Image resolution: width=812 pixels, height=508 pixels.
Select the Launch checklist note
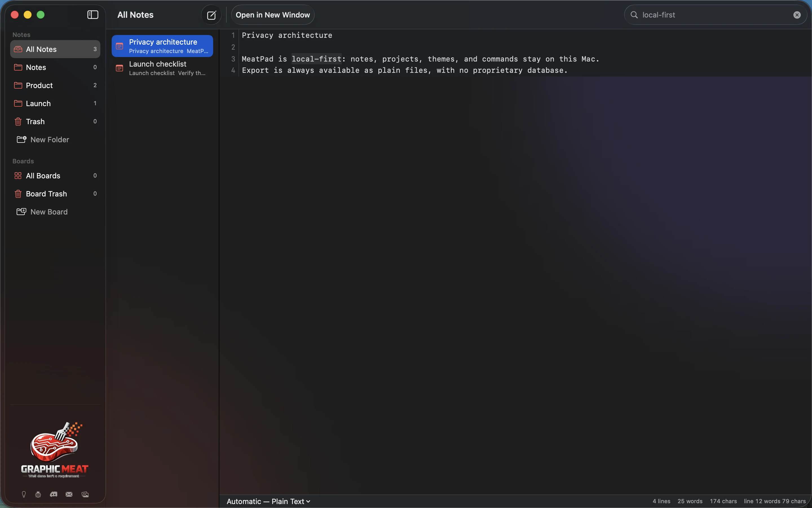[162, 68]
